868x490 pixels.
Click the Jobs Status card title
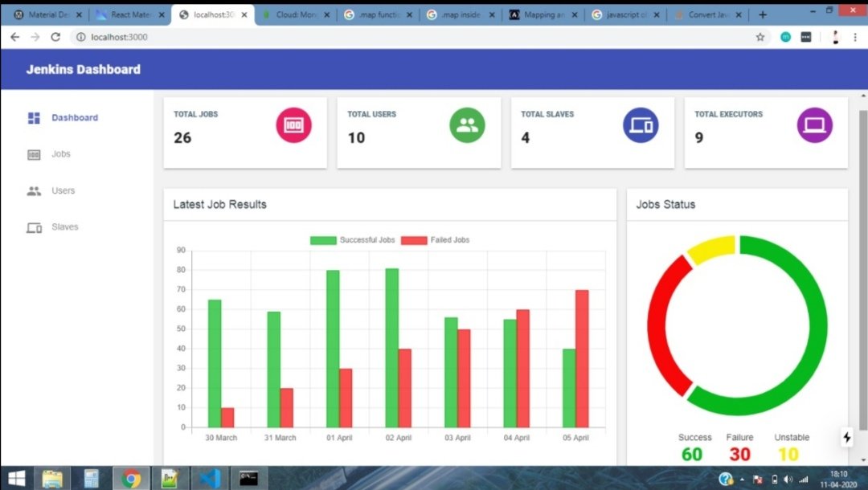click(x=665, y=204)
